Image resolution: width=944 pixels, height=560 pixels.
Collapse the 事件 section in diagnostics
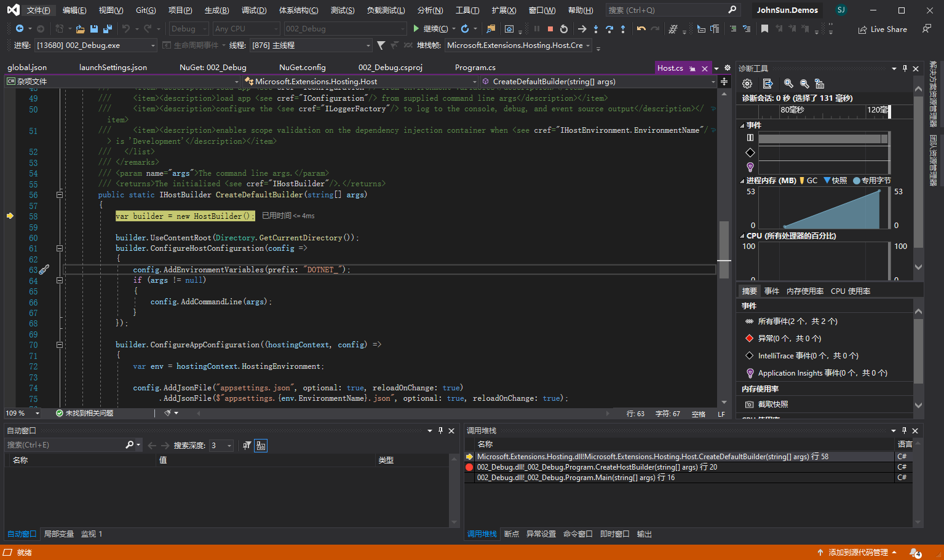coord(742,125)
